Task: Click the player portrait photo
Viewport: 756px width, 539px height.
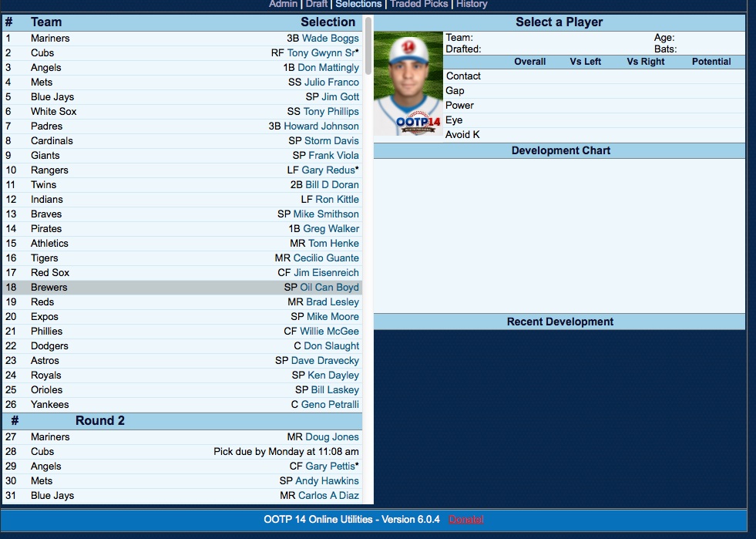Action: [408, 83]
